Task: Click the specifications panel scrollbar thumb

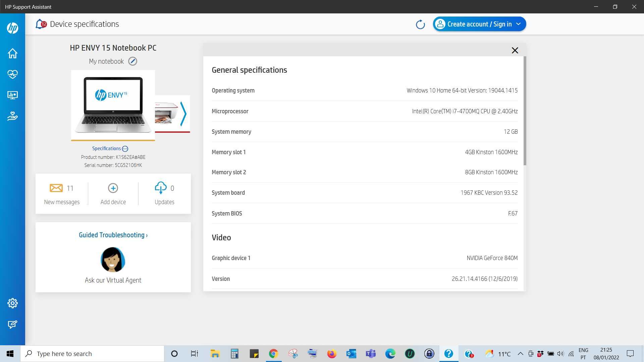Action: pyautogui.click(x=525, y=111)
